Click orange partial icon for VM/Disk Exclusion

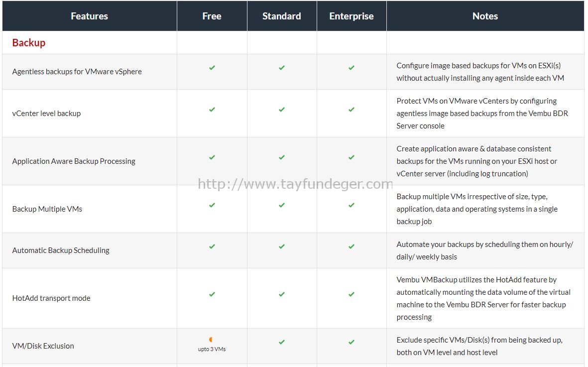pyautogui.click(x=211, y=339)
